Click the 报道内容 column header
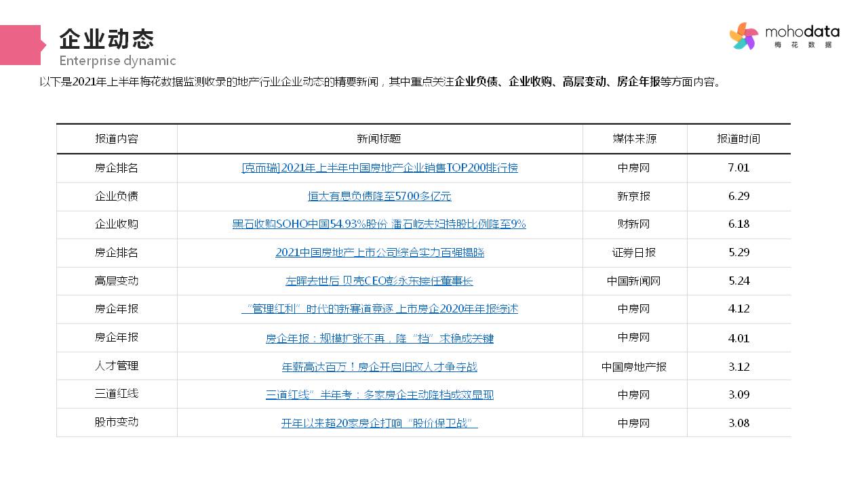The image size is (868, 488). pos(117,138)
